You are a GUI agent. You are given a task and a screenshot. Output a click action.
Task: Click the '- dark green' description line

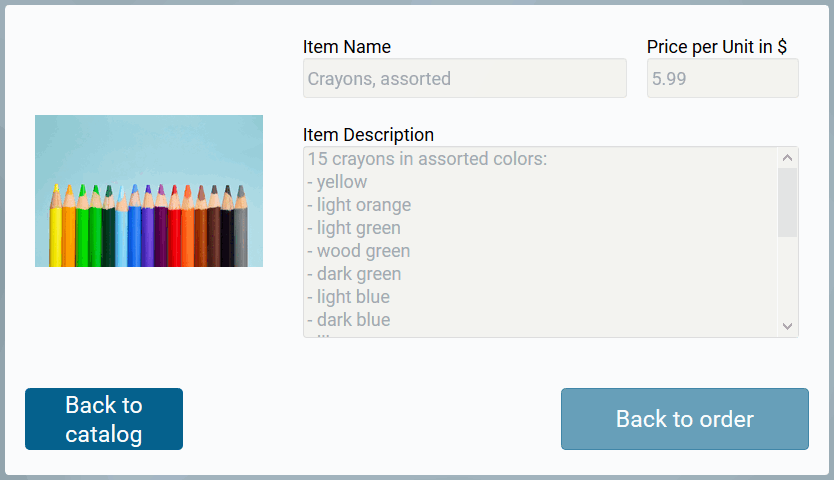(354, 274)
